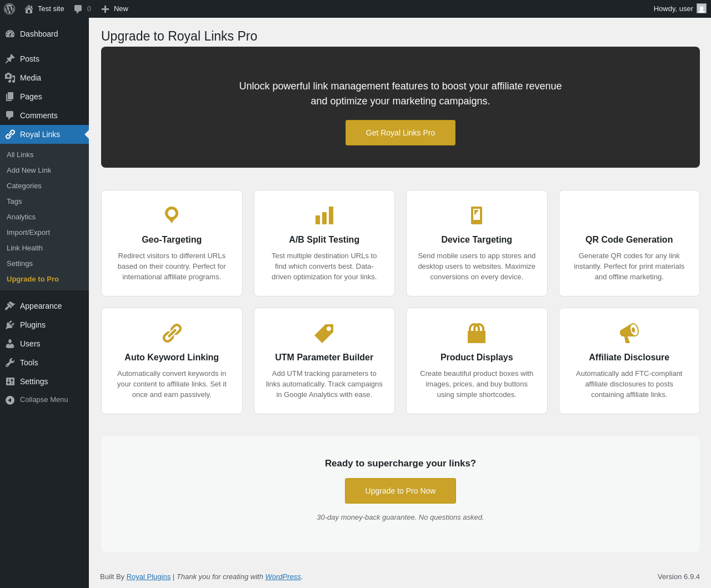Select the Tags submenu item
The width and height of the screenshot is (711, 588).
tap(14, 202)
